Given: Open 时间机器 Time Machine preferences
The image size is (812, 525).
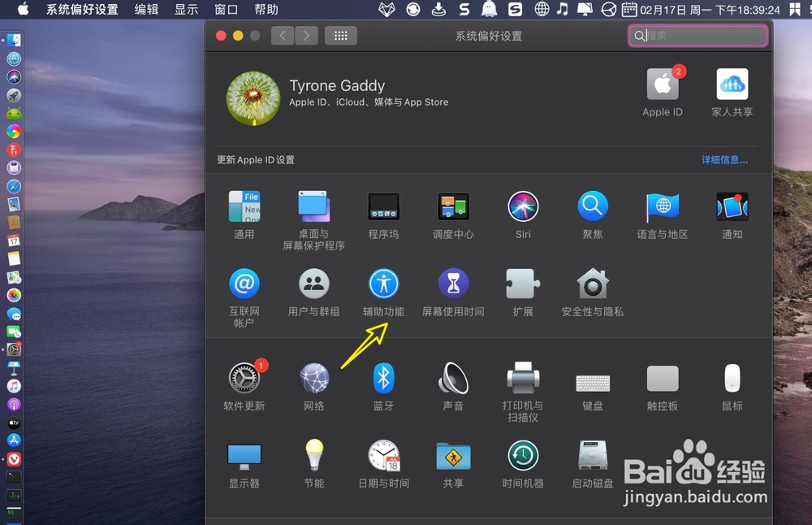Looking at the screenshot, I should pyautogui.click(x=522, y=458).
